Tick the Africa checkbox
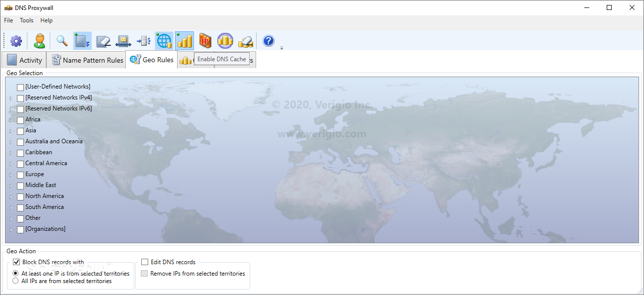Image resolution: width=644 pixels, height=295 pixels. (20, 120)
